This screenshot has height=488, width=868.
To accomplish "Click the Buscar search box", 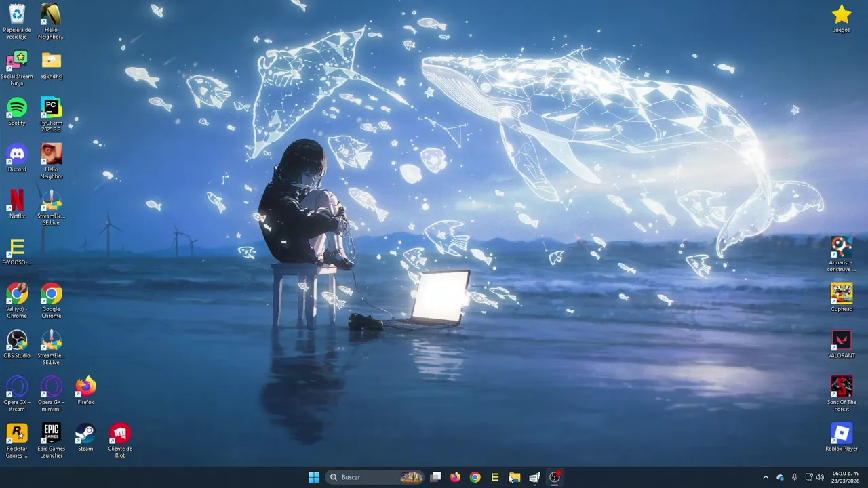I will pos(375,477).
